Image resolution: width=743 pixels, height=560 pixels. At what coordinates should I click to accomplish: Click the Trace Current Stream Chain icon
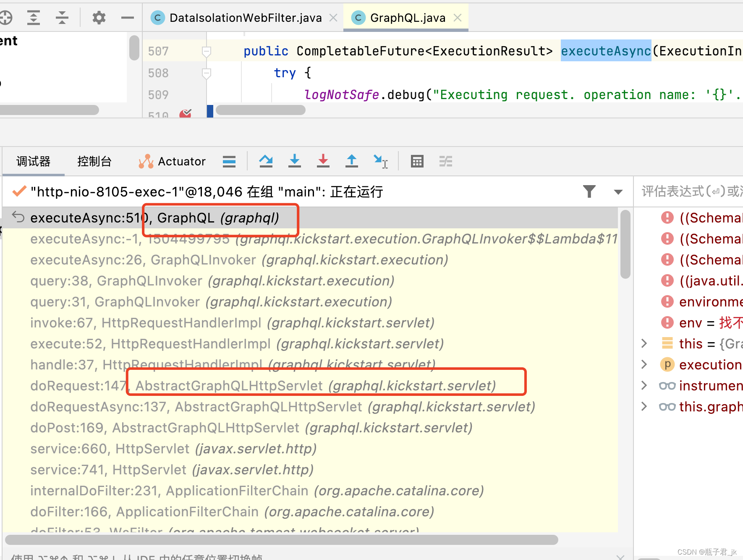point(446,161)
